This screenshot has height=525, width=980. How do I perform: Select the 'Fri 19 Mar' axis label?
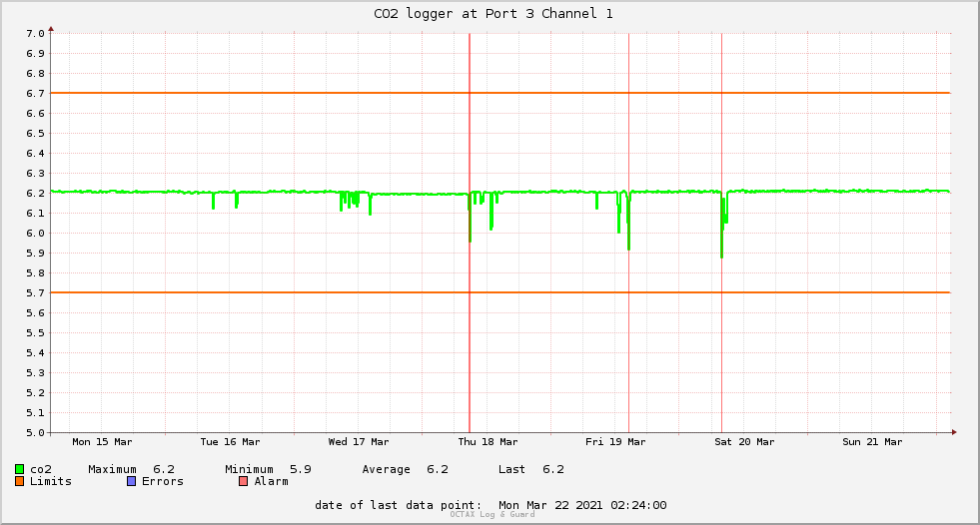[615, 442]
